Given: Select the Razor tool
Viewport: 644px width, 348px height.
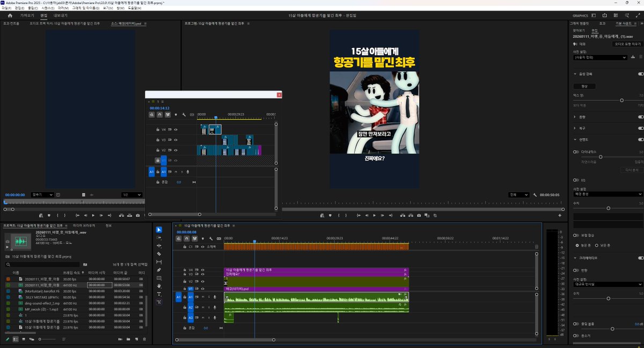Looking at the screenshot, I should click(x=159, y=254).
